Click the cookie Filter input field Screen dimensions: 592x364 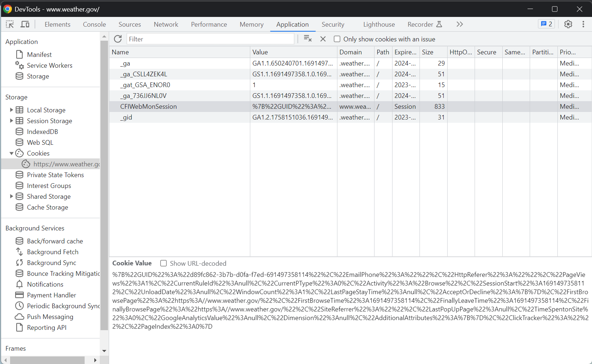pos(210,39)
